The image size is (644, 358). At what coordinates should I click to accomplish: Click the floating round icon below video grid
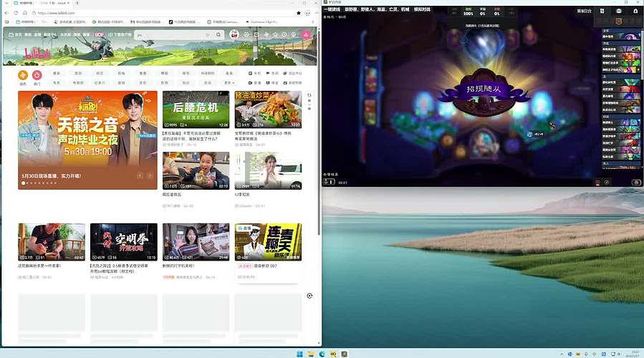pos(309,296)
